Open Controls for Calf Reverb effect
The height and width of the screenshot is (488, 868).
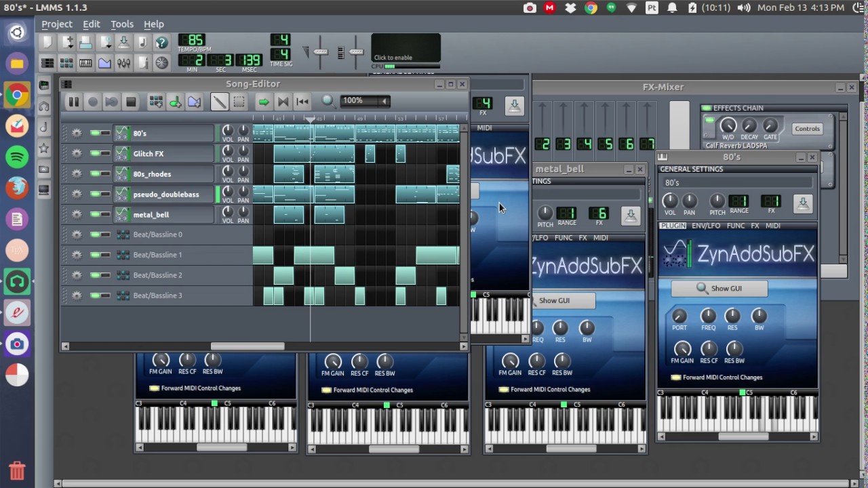click(807, 129)
